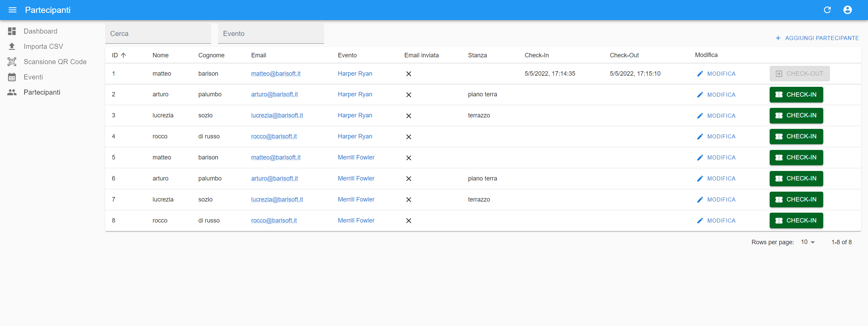
Task: Navigate to Eventi in the sidebar
Action: [x=33, y=77]
